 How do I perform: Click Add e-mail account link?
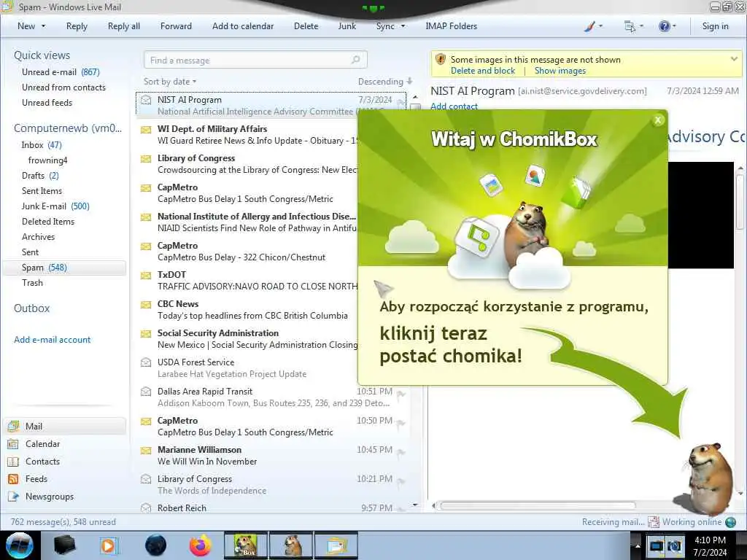(x=52, y=340)
